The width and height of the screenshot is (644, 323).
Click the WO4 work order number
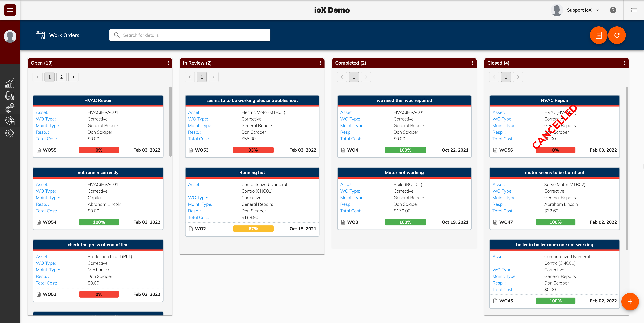tap(353, 150)
